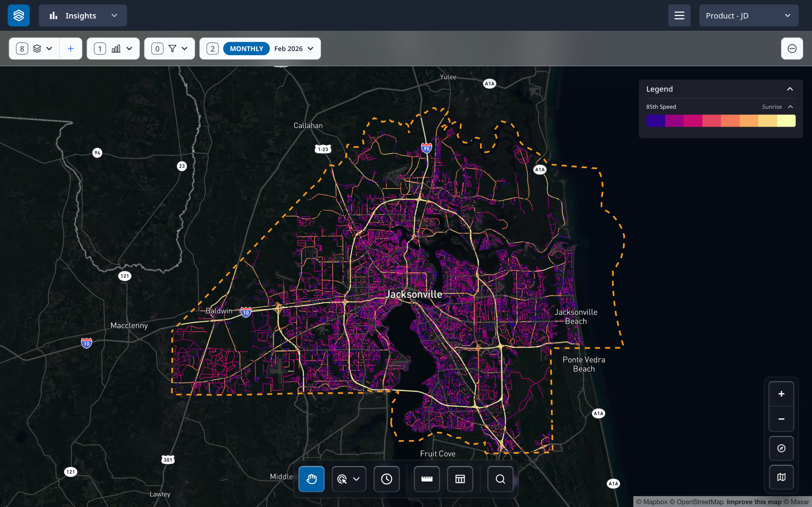Open the Insights module menu
The width and height of the screenshot is (812, 507).
coord(82,16)
